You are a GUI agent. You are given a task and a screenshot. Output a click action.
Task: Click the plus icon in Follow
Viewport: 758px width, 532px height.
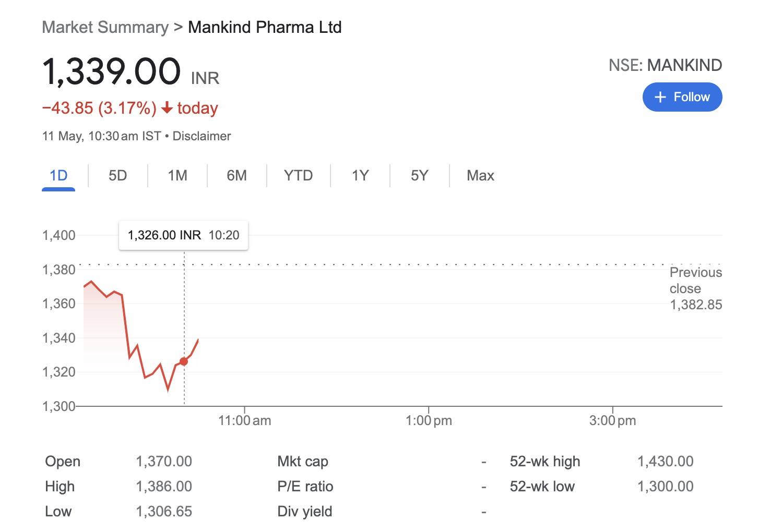pos(660,97)
